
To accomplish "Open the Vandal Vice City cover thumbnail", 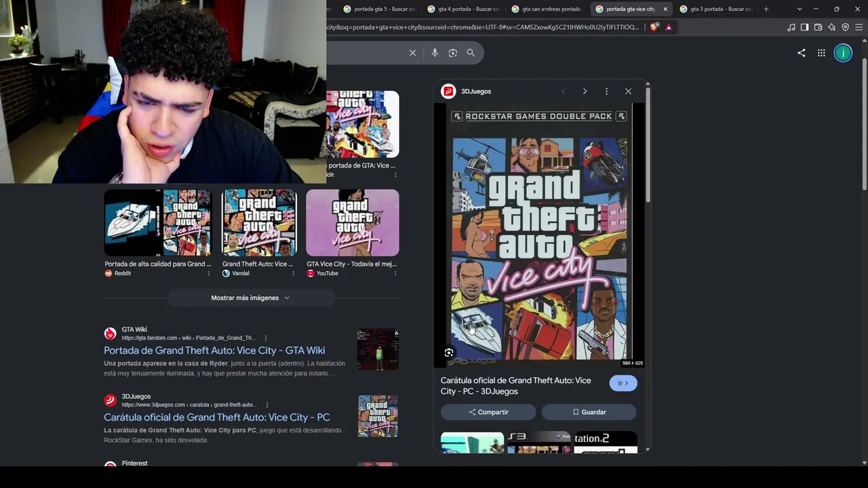I will pos(259,223).
